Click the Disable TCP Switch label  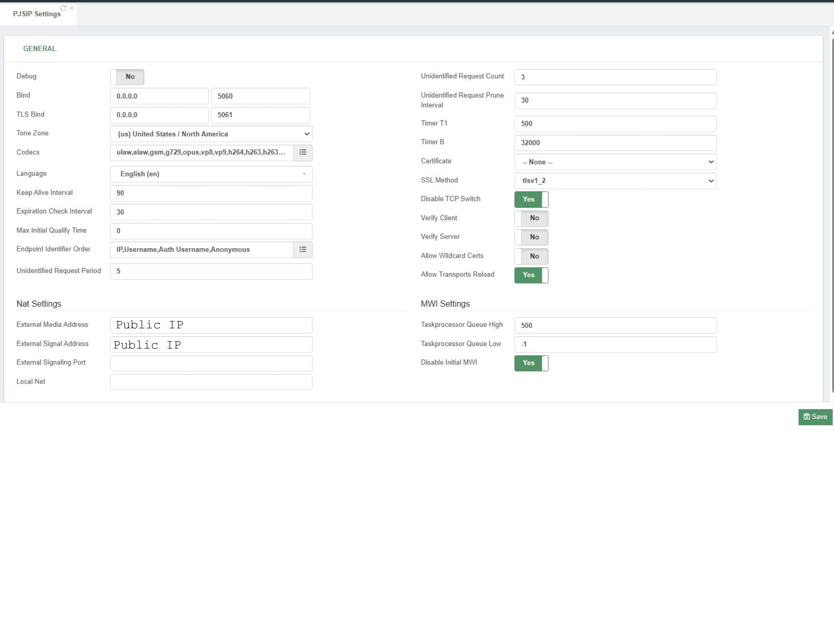point(451,199)
